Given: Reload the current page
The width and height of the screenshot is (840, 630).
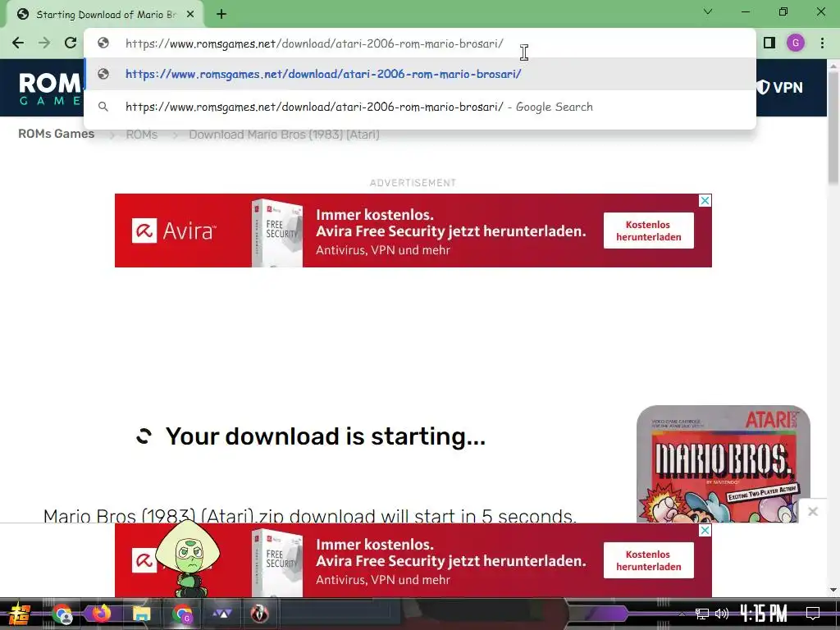Looking at the screenshot, I should [71, 43].
